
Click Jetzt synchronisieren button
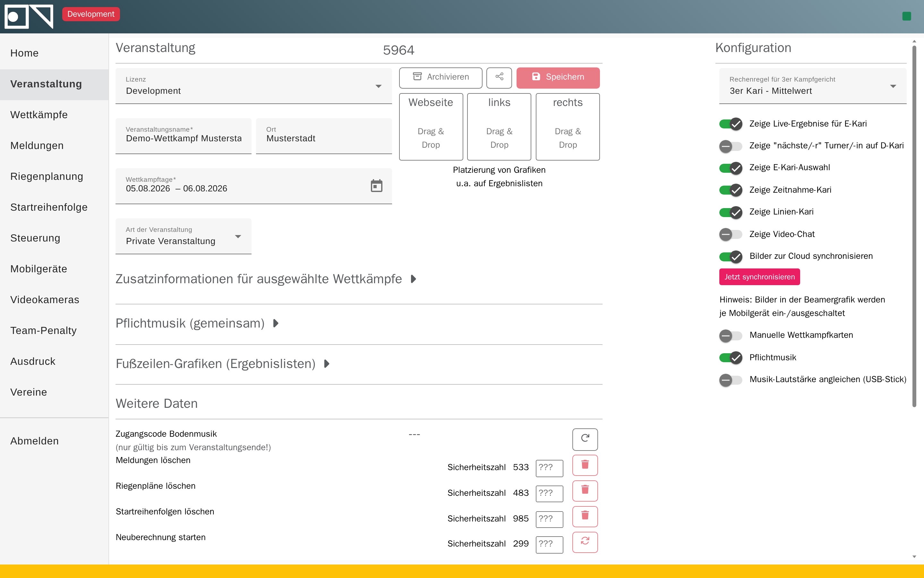[x=759, y=277]
